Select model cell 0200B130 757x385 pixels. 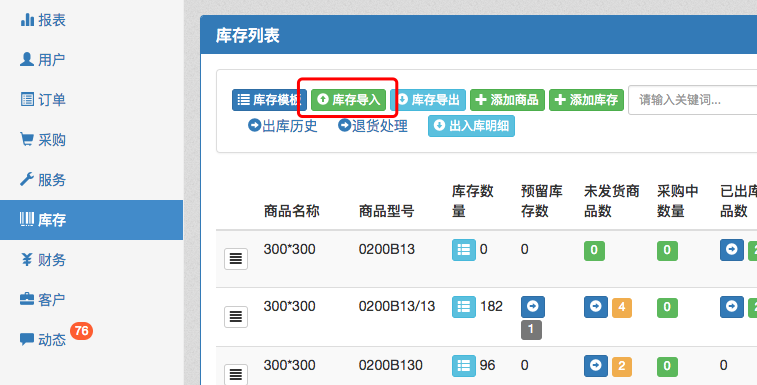(391, 365)
